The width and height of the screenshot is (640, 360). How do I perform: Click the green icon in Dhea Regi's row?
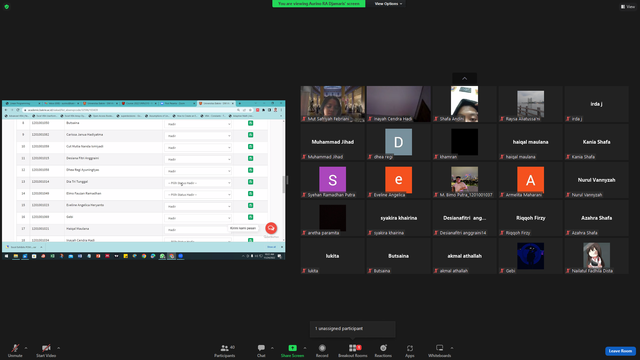(251, 170)
